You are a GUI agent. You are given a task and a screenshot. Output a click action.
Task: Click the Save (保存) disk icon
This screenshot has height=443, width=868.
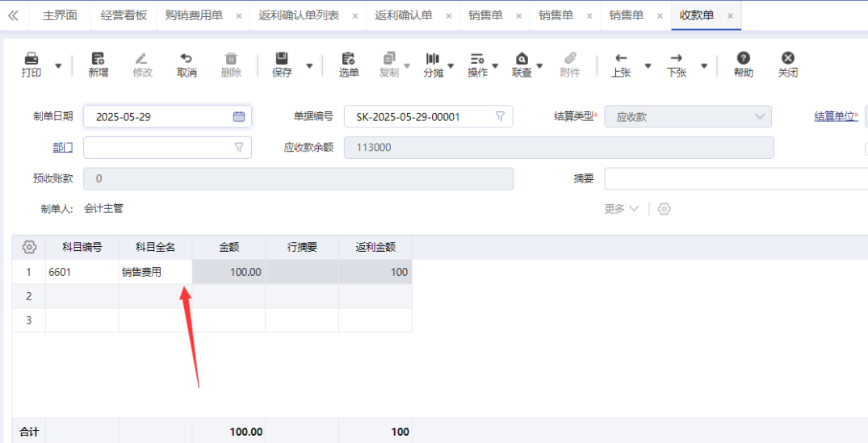(x=282, y=59)
